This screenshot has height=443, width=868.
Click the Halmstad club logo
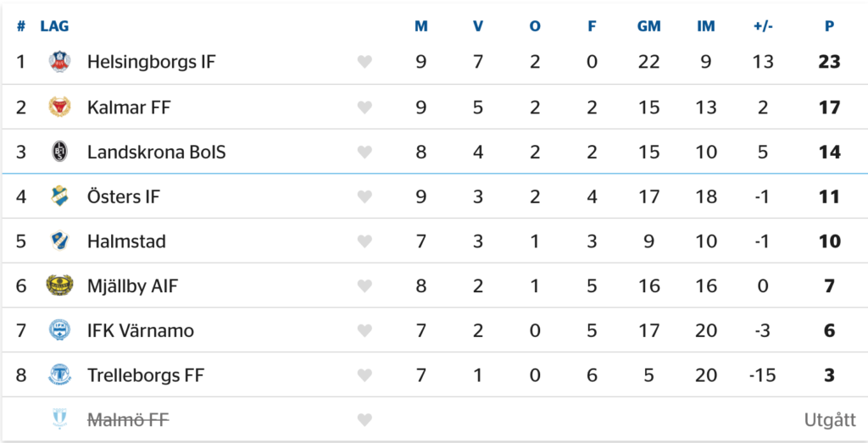[x=58, y=241]
